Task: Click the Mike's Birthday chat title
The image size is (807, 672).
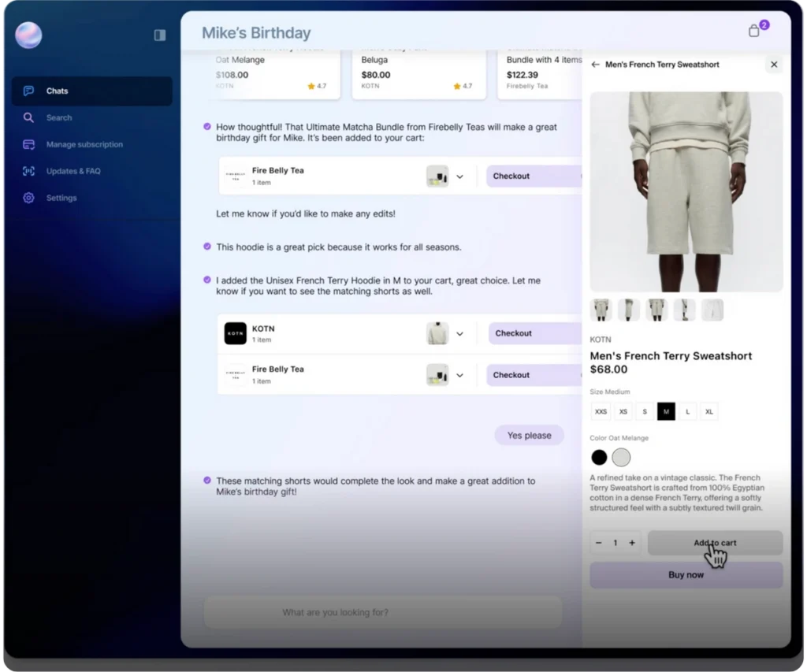Action: [x=256, y=33]
